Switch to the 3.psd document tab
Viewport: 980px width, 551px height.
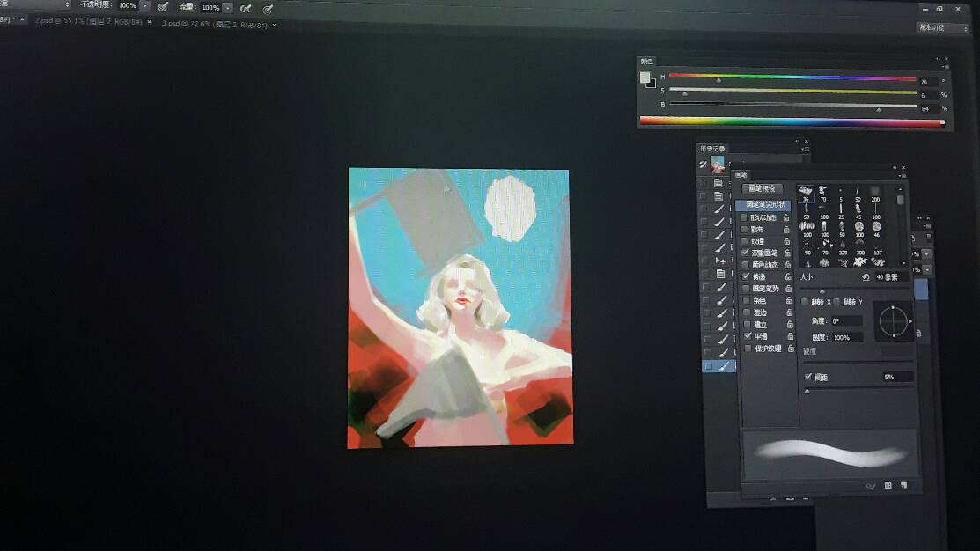click(214, 25)
